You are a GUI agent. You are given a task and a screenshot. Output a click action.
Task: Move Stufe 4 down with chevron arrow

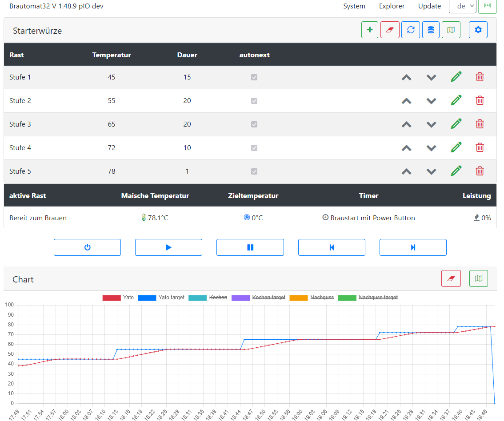[431, 148]
